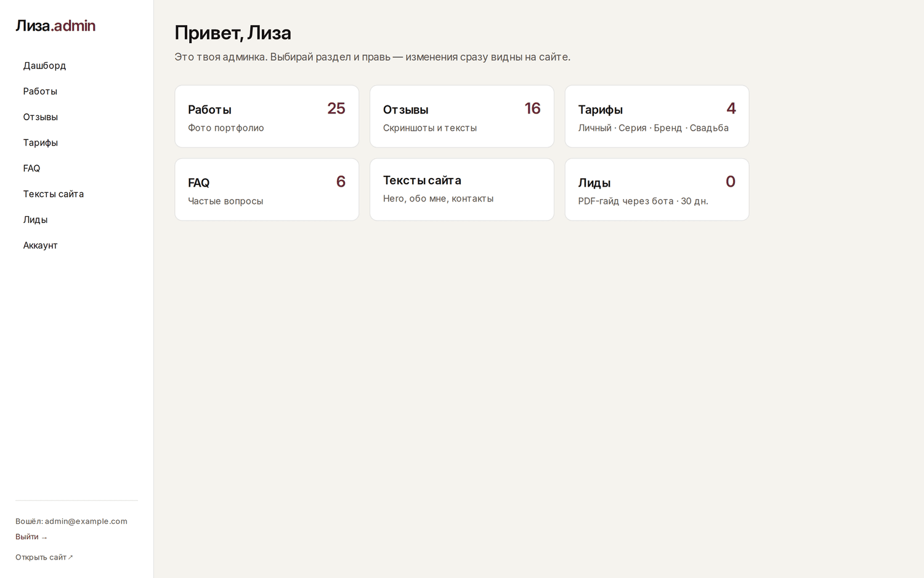Image resolution: width=924 pixels, height=578 pixels.
Task: Click the Привет, Лиза heading
Action: [233, 33]
